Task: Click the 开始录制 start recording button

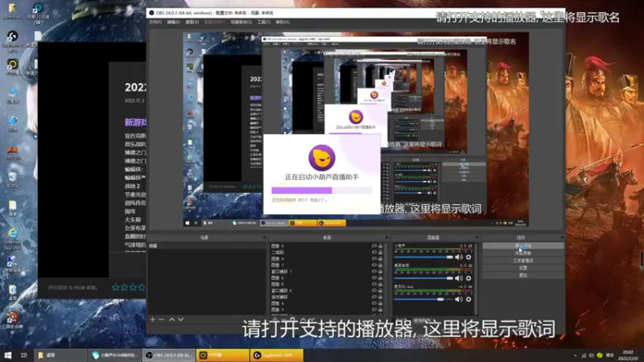Action: tap(522, 253)
